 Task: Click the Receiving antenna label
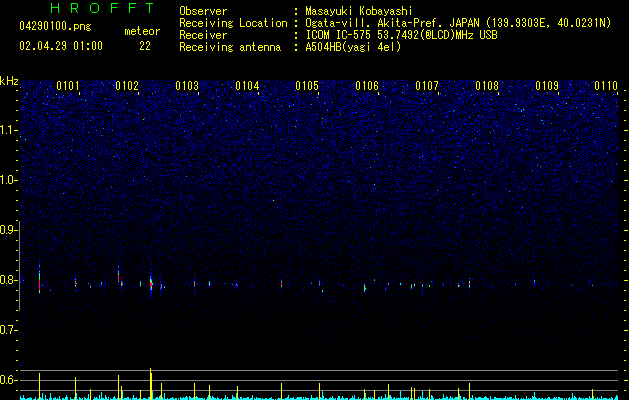pos(230,47)
